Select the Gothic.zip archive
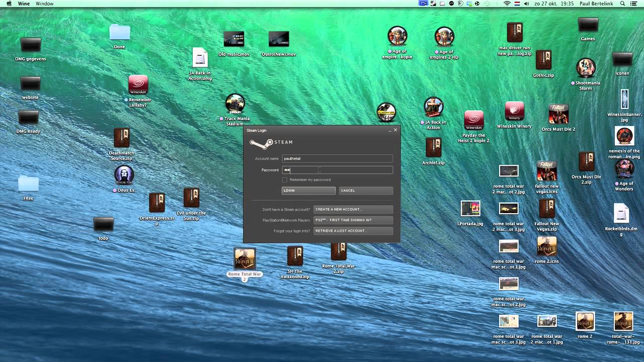644x362 pixels. [543, 60]
